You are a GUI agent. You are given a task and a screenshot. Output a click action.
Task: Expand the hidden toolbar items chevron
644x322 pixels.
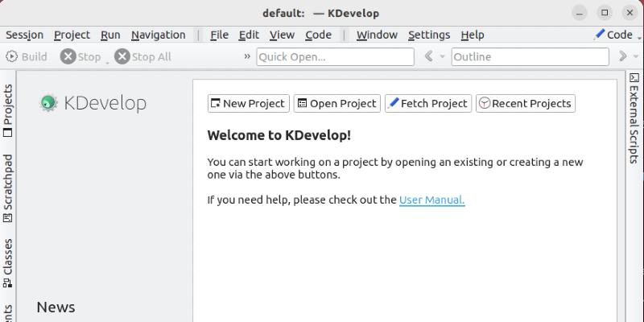click(247, 56)
